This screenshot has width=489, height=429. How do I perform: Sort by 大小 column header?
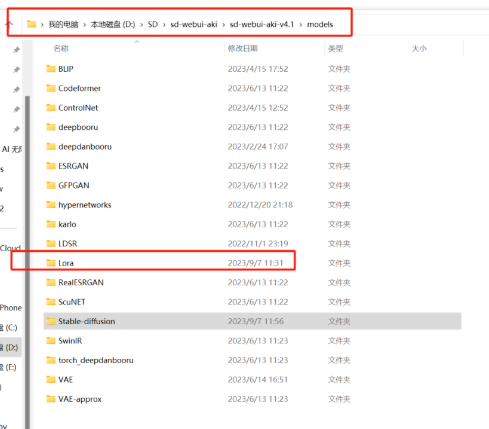pyautogui.click(x=419, y=49)
